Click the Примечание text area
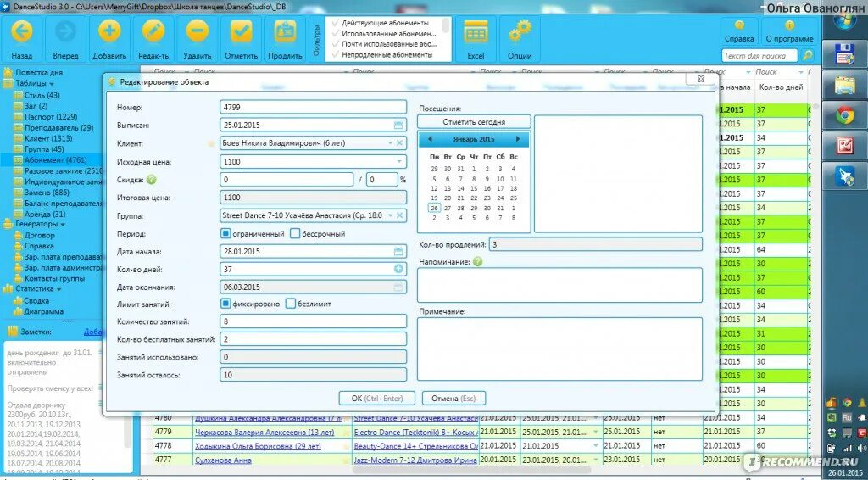Image resolution: width=868 pixels, height=480 pixels. (x=559, y=349)
